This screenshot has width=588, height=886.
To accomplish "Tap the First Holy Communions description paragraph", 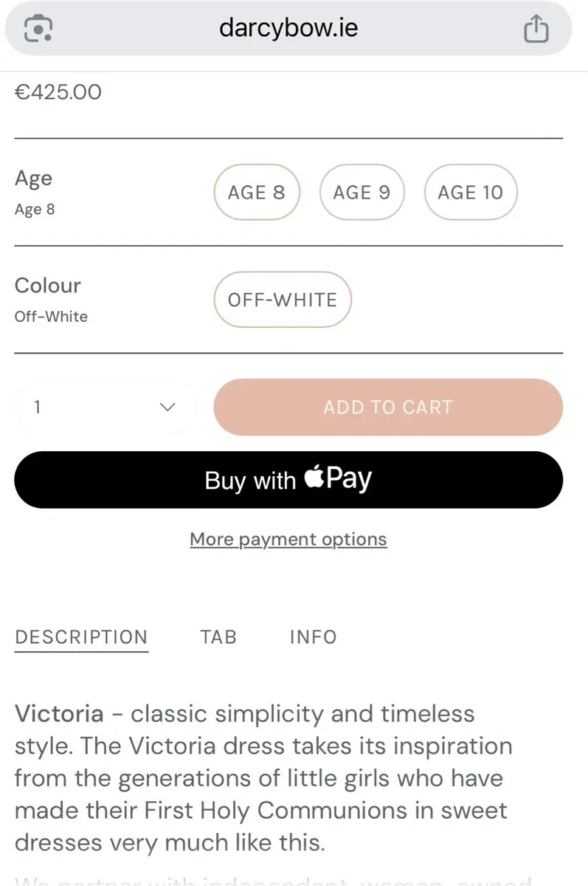I will [263, 778].
